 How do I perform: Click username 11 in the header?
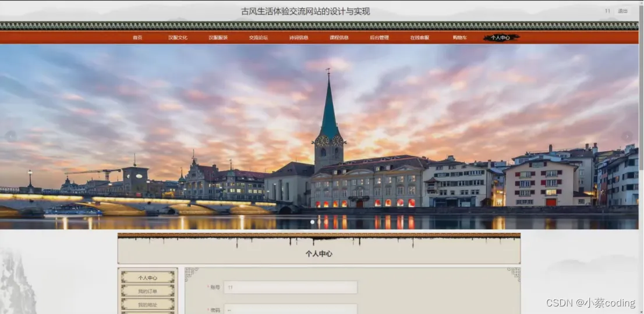pos(607,11)
